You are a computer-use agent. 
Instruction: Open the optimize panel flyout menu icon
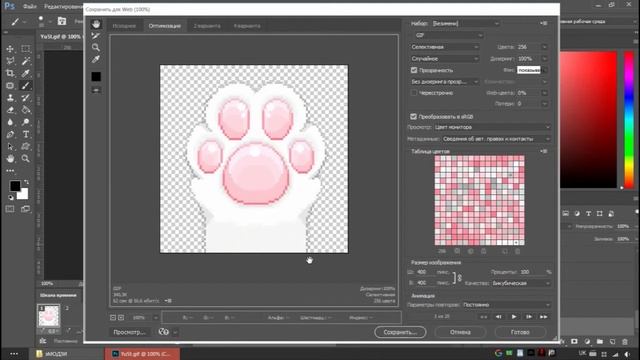[x=544, y=24]
